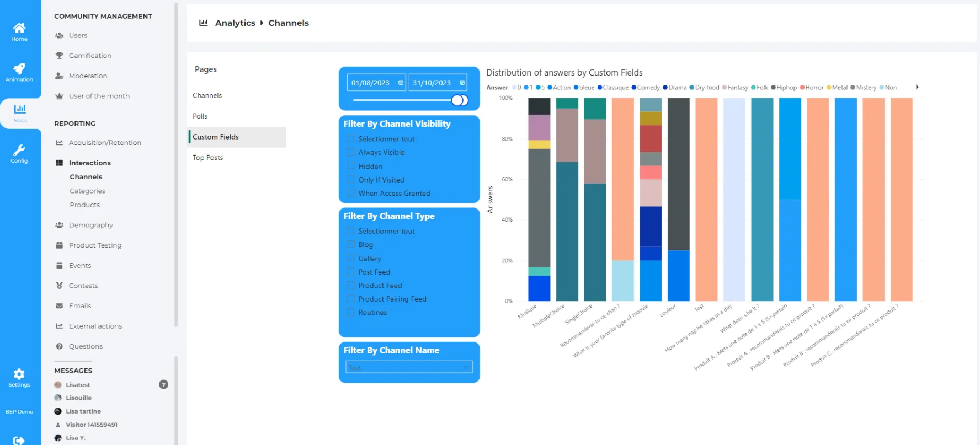Collapse the Interactions menu section
The width and height of the screenshot is (980, 445).
point(89,163)
